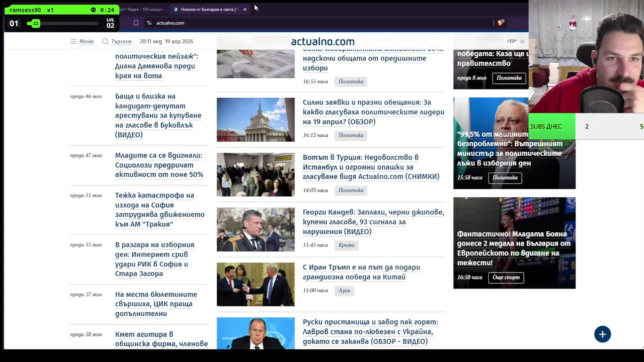
Task: Click the blue plus floating button
Action: click(602, 334)
